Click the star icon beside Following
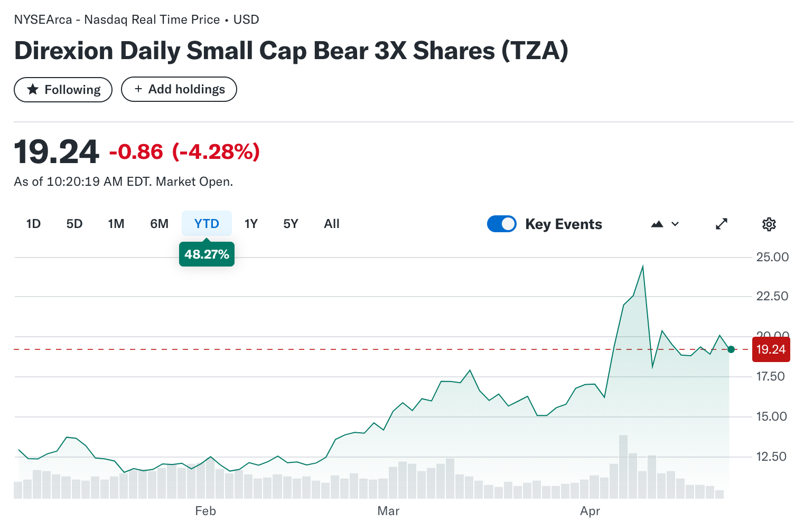The width and height of the screenshot is (804, 532). pos(33,89)
